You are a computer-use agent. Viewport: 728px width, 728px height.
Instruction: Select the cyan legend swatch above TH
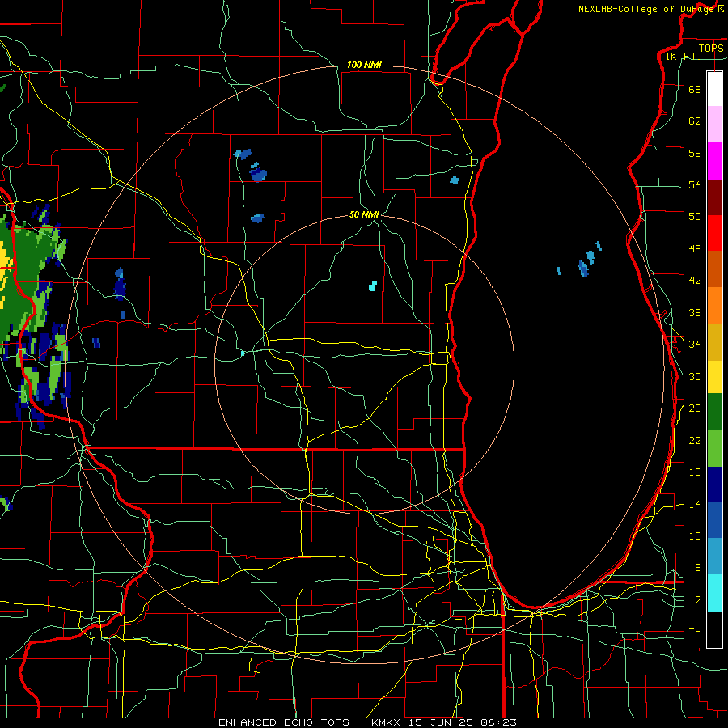coord(714,593)
